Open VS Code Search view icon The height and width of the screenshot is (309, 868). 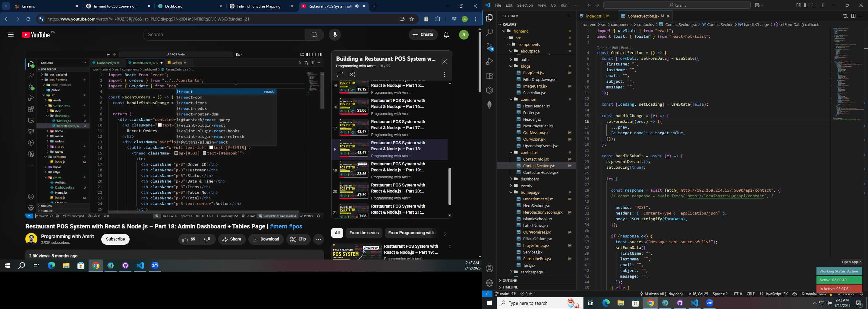(x=489, y=32)
